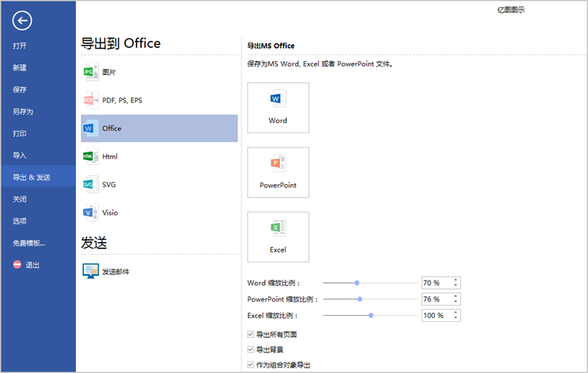Image resolution: width=588 pixels, height=373 pixels.
Task: Select PDF, PS, EPS export label
Action: point(122,100)
